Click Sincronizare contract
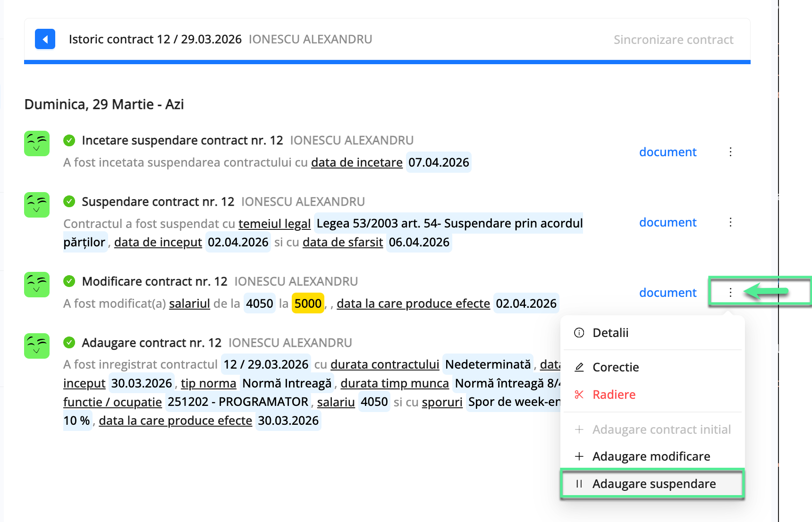 (x=673, y=39)
